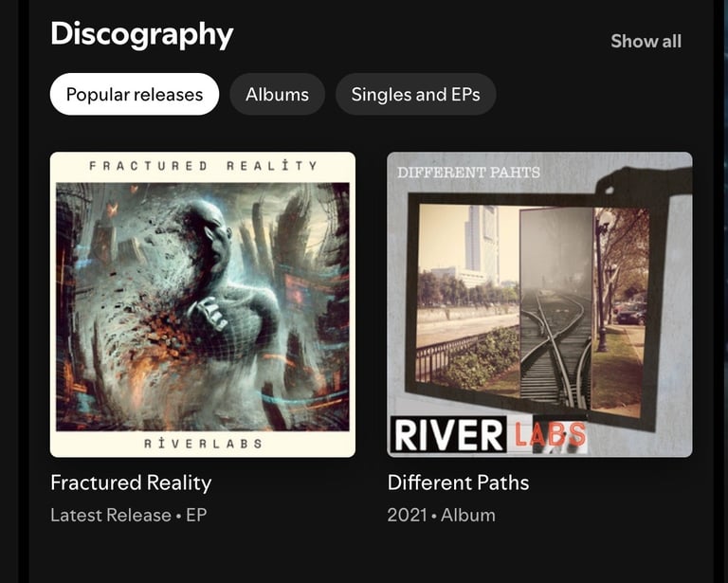728x583 pixels.
Task: Open the full discography via Show all
Action: (646, 42)
